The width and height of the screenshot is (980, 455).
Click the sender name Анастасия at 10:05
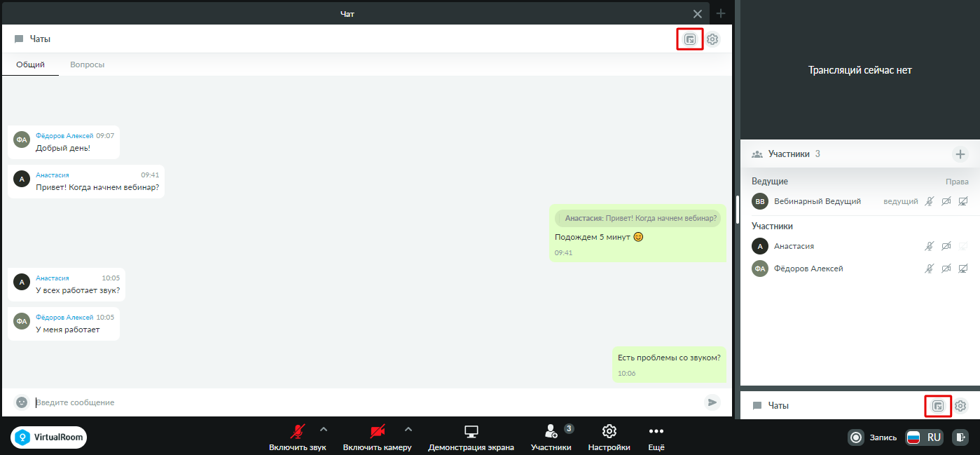pyautogui.click(x=53, y=278)
